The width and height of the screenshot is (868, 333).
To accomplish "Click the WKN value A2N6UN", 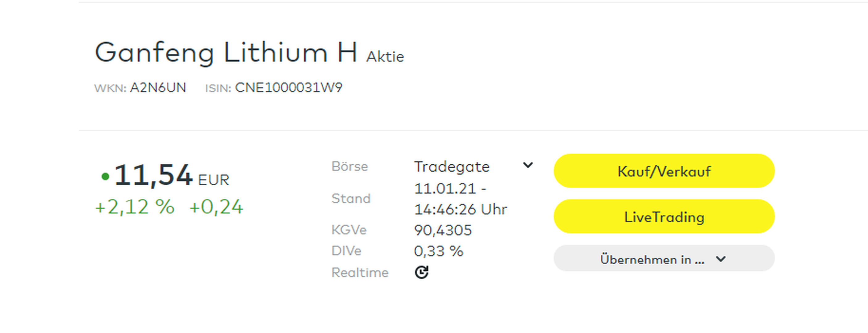I will coord(158,88).
